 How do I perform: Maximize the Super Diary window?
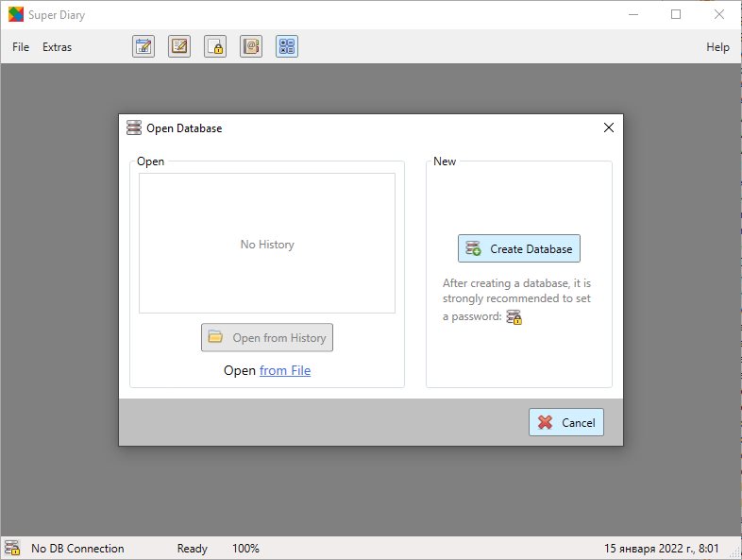tap(676, 15)
